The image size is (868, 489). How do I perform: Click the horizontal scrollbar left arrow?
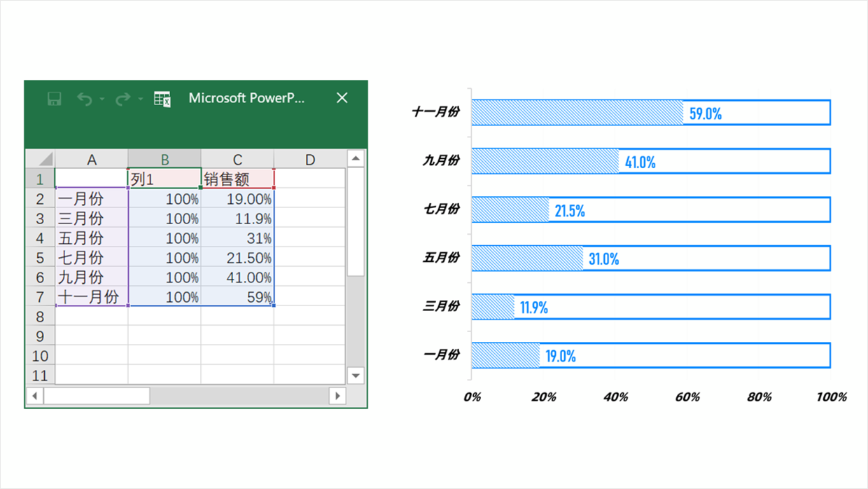(34, 396)
